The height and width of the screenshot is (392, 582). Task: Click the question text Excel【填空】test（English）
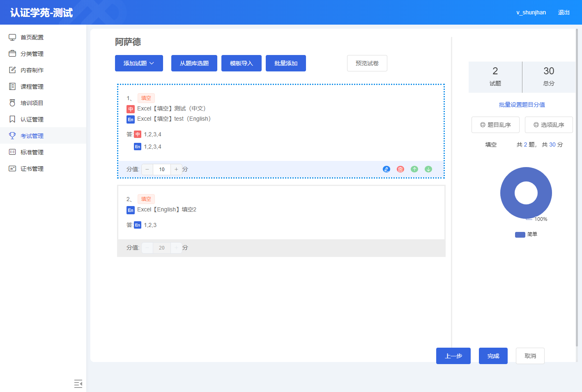174,119
